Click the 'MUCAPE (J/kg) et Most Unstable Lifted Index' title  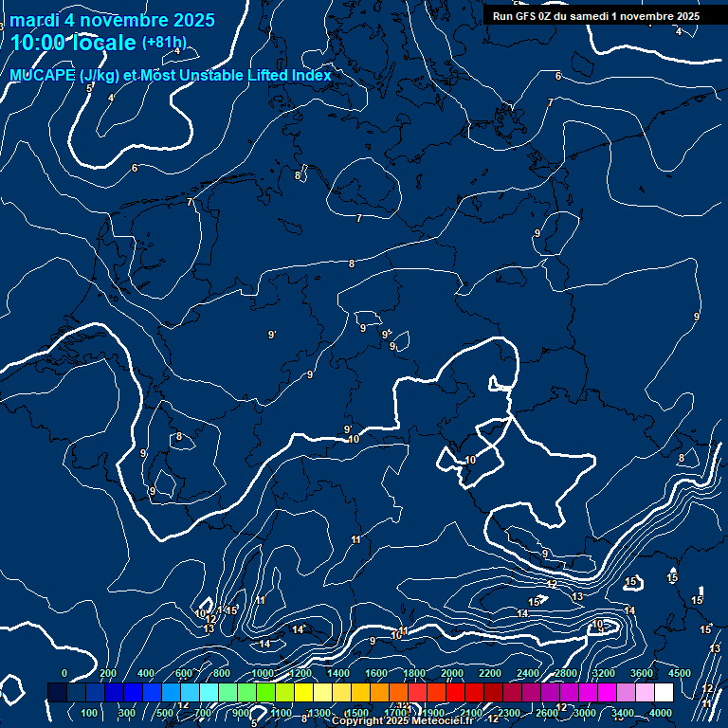click(x=171, y=75)
